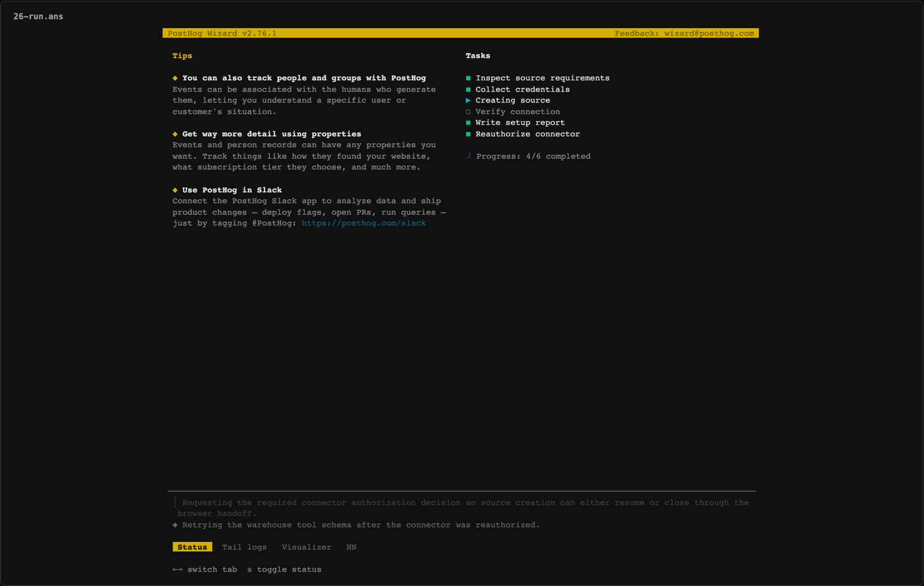Screen dimensions: 924x586
Task: Open the posthog.com/slack link
Action: click(364, 224)
